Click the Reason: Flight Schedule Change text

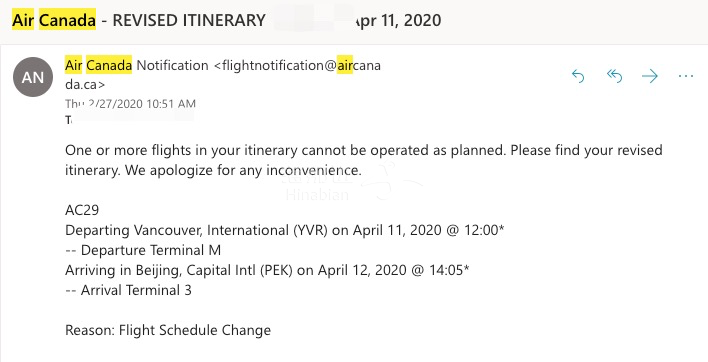[168, 330]
